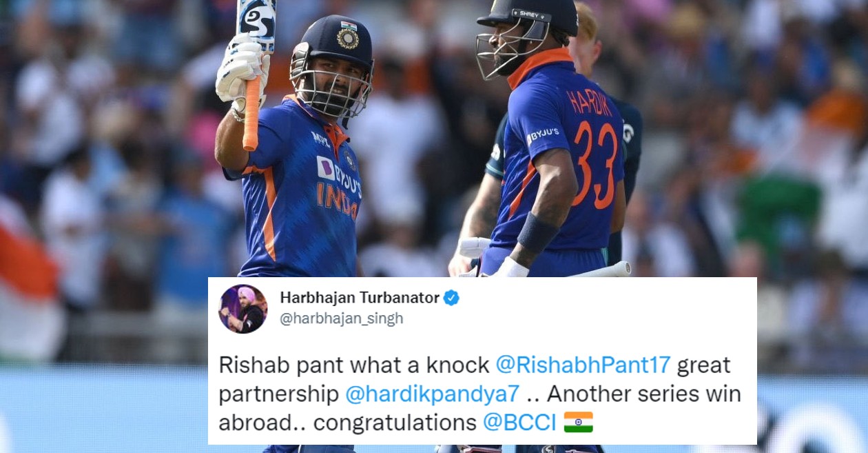Select the number 33 on Hardik's jersey
The width and height of the screenshot is (868, 453).
click(596, 163)
